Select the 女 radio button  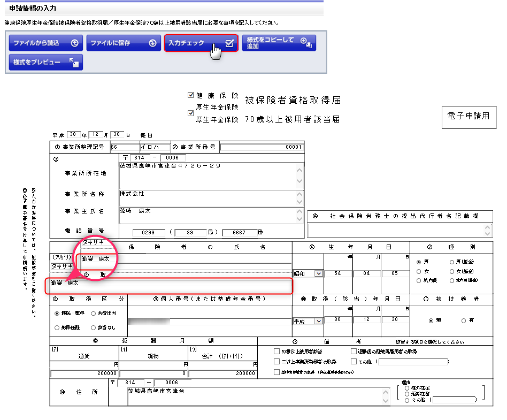click(x=419, y=271)
